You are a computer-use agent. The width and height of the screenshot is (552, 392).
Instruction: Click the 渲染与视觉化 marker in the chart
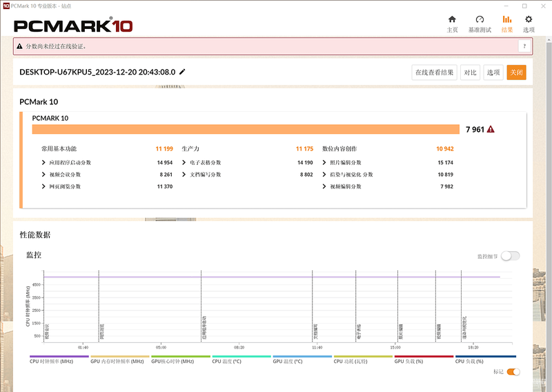pyautogui.click(x=464, y=328)
